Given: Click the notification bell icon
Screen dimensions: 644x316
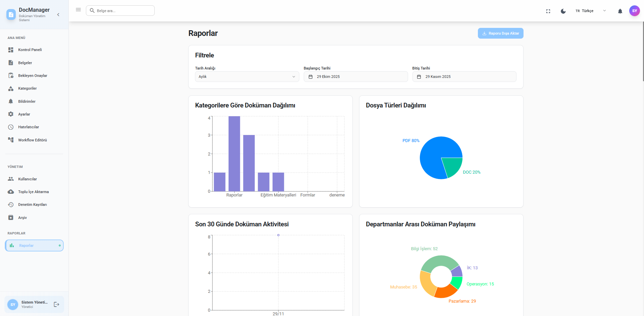Looking at the screenshot, I should pos(620,11).
